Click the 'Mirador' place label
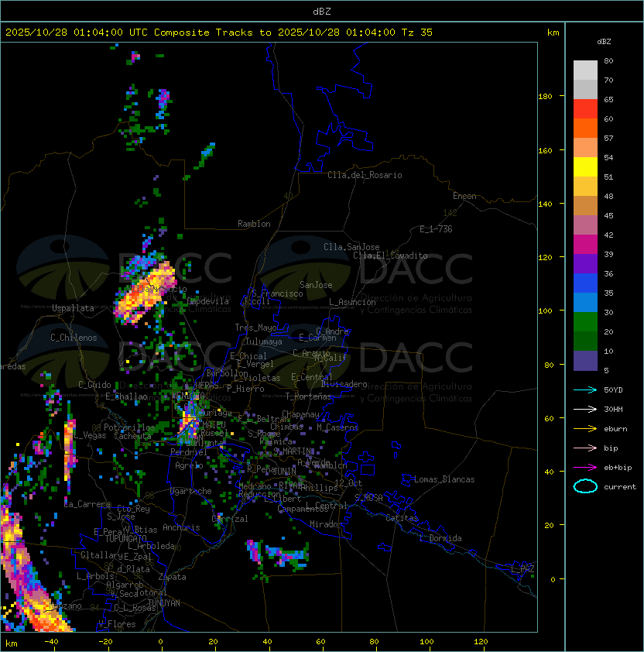644x652 pixels. (326, 524)
